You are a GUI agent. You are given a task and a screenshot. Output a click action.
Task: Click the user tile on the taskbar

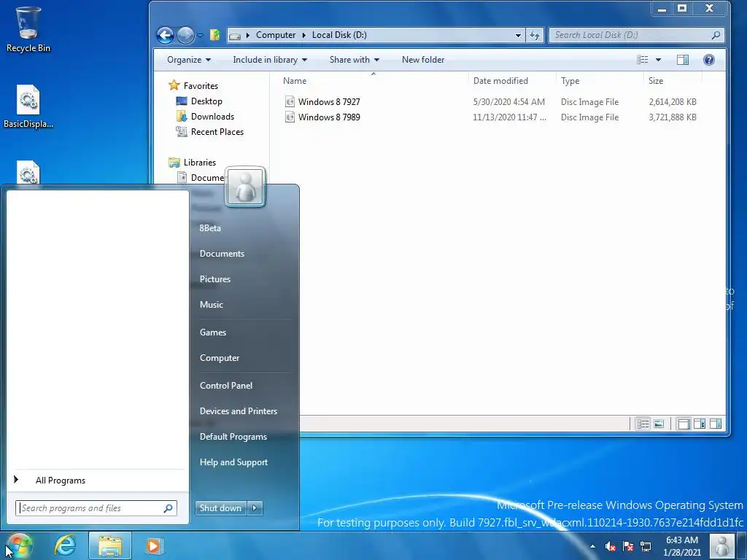click(x=722, y=546)
